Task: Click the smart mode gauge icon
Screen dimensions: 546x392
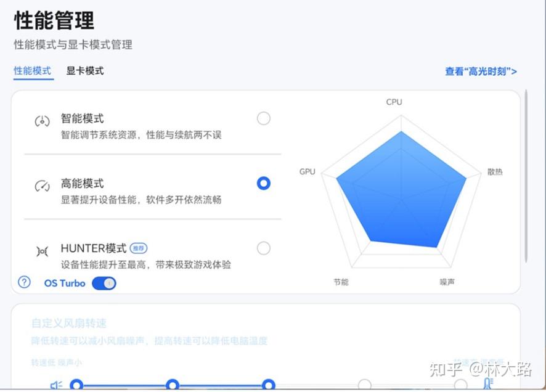Action: point(42,121)
